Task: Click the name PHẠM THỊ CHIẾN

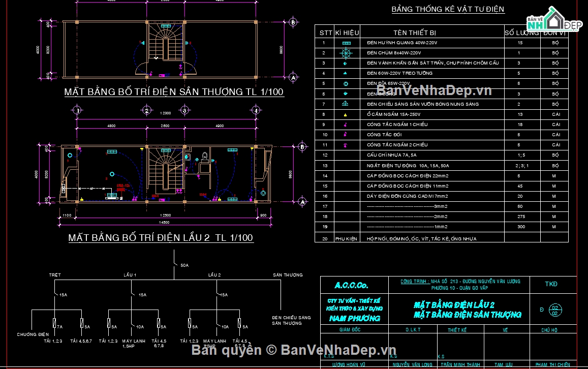Action: click(552, 364)
